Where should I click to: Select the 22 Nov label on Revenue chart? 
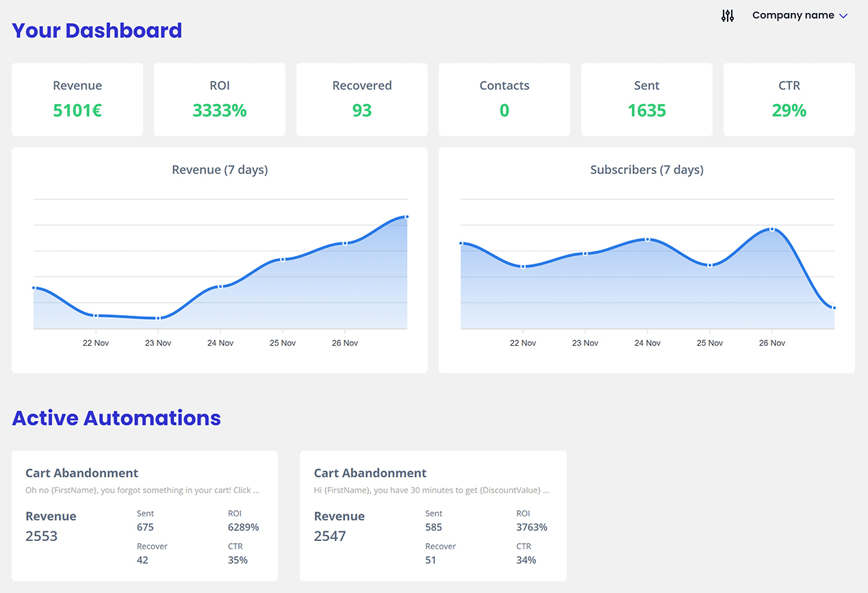pyautogui.click(x=95, y=342)
